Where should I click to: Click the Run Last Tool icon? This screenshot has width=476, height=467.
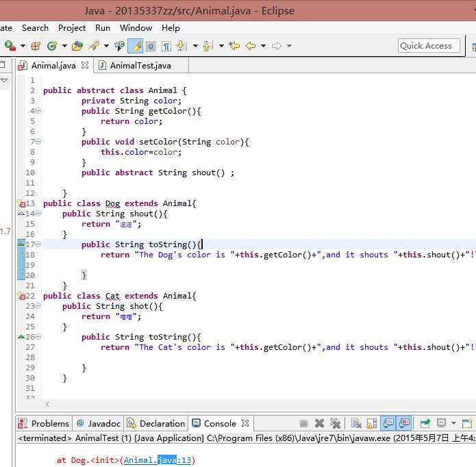pos(10,46)
